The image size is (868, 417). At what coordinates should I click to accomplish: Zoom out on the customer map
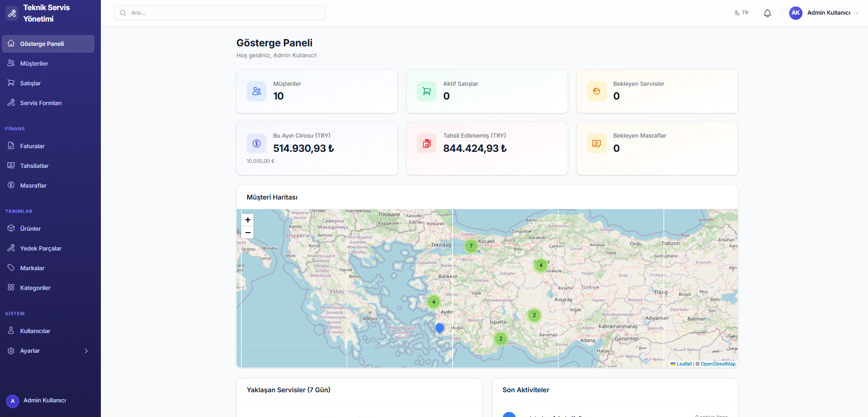(x=248, y=233)
